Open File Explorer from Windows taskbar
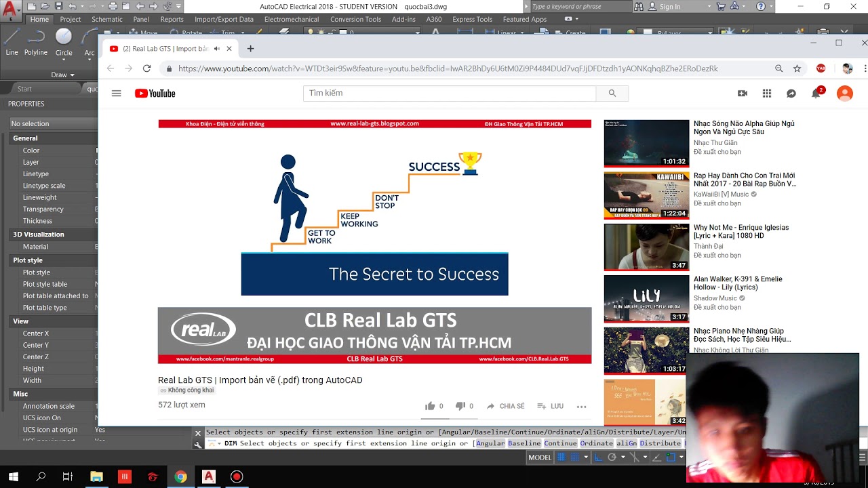This screenshot has height=488, width=868. pos(96,476)
